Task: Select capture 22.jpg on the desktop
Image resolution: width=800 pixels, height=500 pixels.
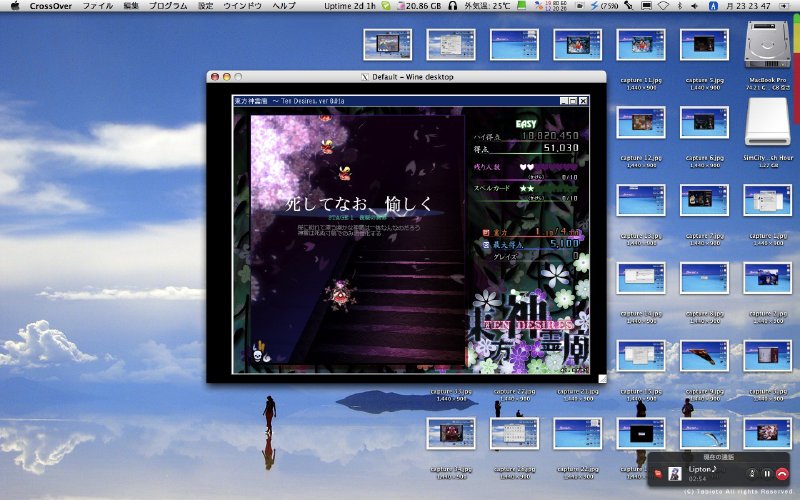Action: pos(578,433)
